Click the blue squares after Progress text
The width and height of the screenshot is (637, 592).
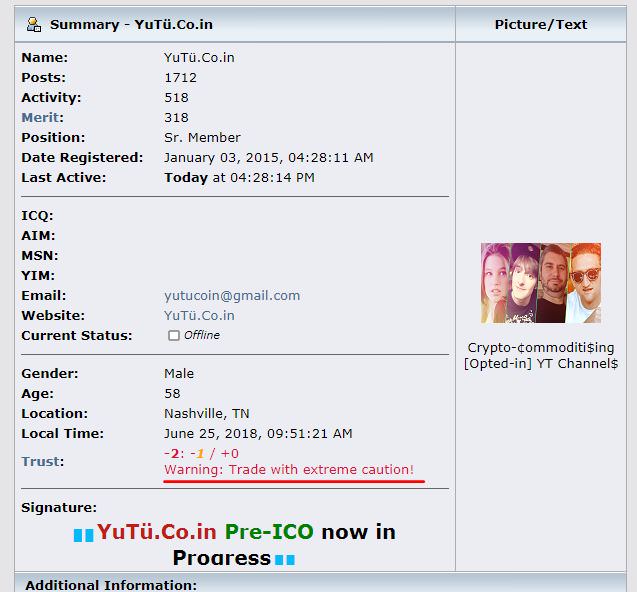[x=285, y=560]
